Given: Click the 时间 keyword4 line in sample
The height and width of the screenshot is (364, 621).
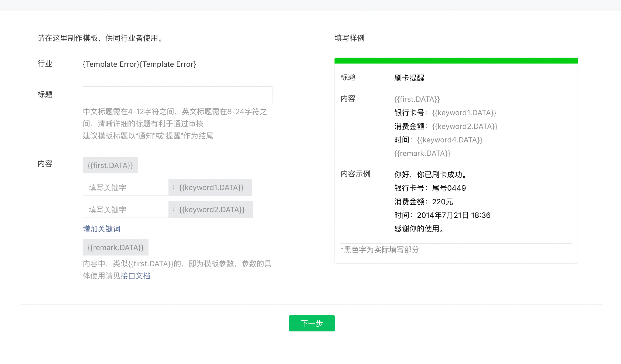Looking at the screenshot, I should (438, 140).
